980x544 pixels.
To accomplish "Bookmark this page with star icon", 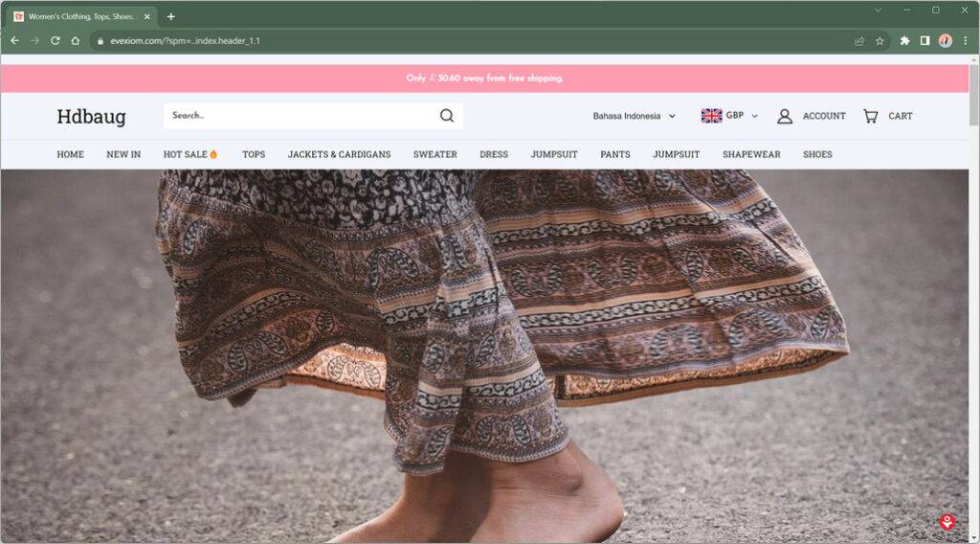I will coord(880,41).
